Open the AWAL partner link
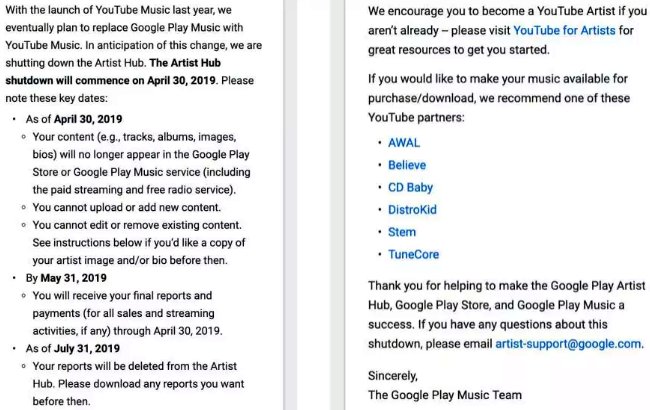The image size is (650, 410). [x=404, y=143]
